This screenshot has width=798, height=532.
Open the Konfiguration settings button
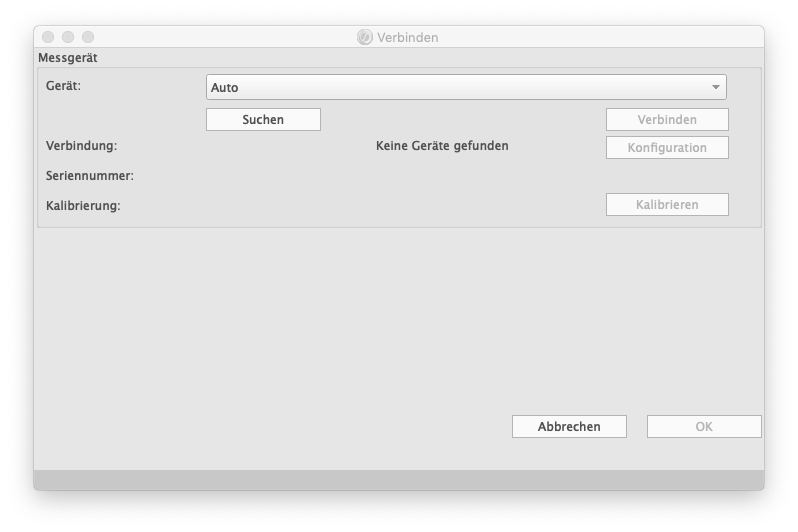(667, 148)
